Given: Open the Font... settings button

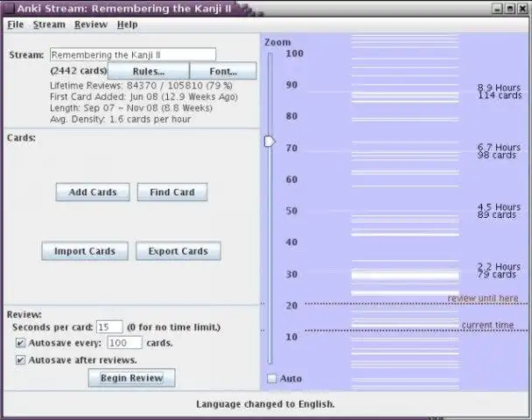Looking at the screenshot, I should [x=223, y=71].
